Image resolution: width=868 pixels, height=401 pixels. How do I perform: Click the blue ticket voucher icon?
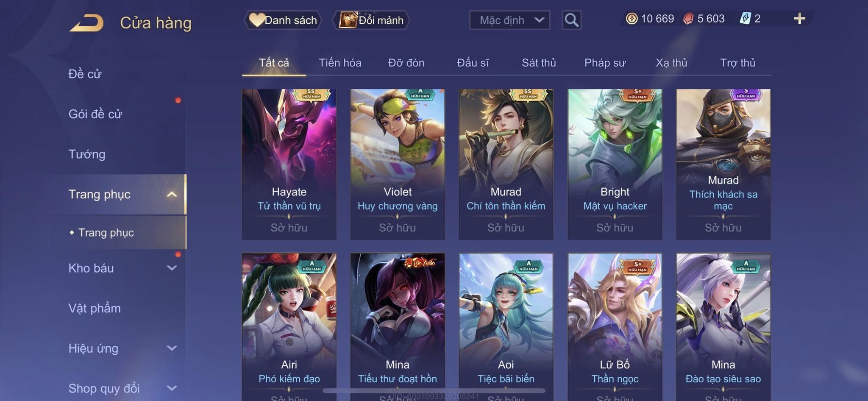tap(745, 19)
